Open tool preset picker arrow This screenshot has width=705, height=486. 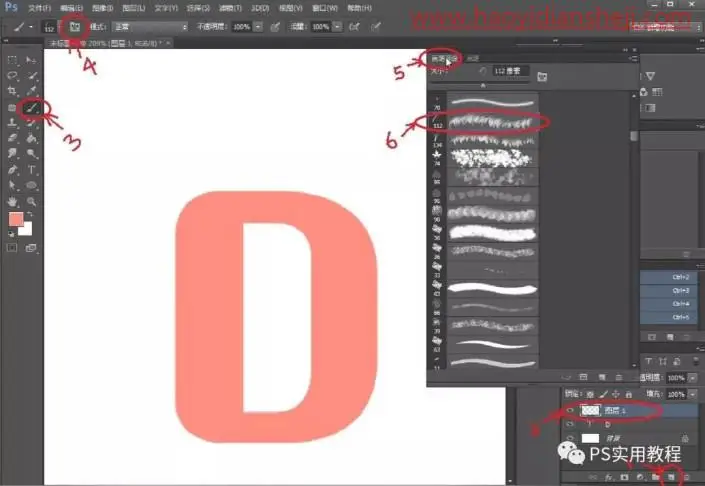click(x=31, y=27)
